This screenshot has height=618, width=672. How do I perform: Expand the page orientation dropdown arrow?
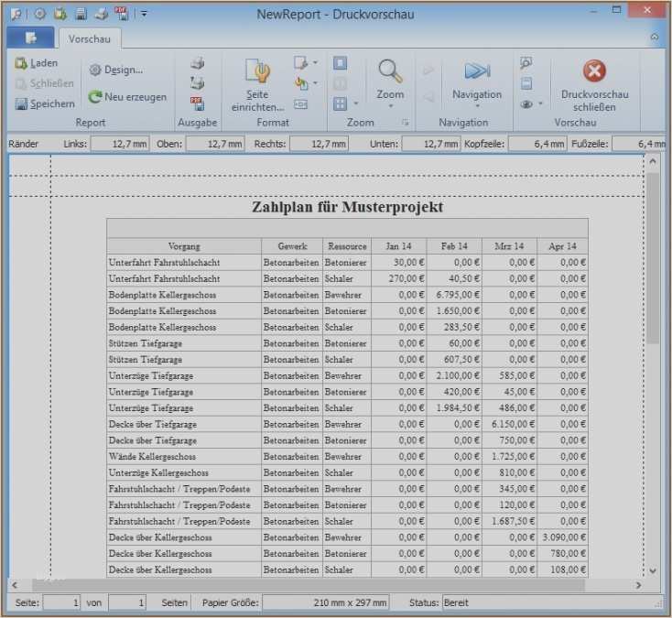click(x=316, y=63)
